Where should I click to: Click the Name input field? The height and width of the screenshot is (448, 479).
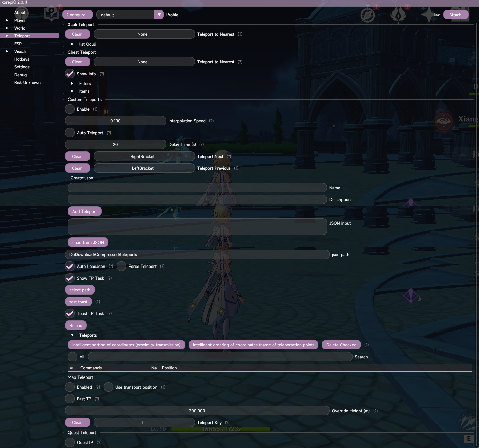point(197,188)
